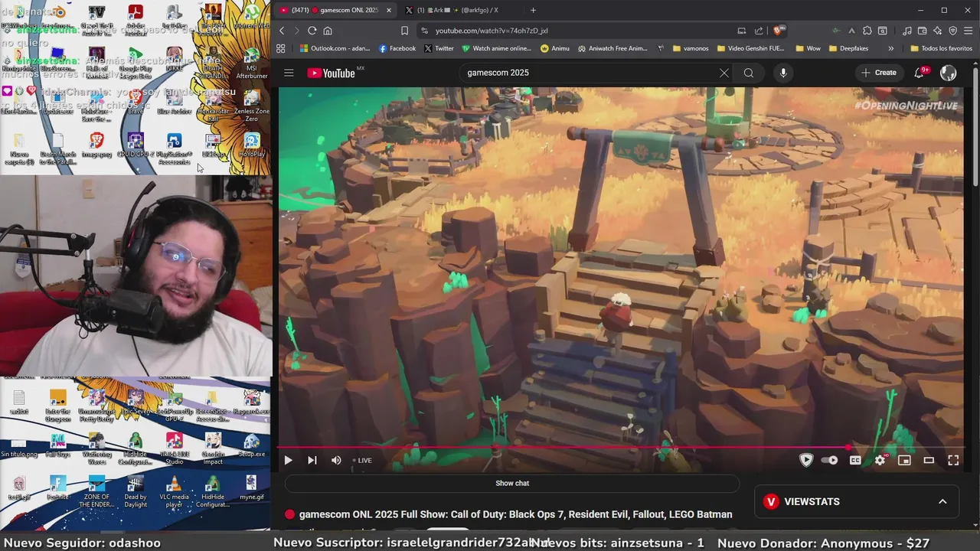Run search with magnifier button

[x=749, y=73]
